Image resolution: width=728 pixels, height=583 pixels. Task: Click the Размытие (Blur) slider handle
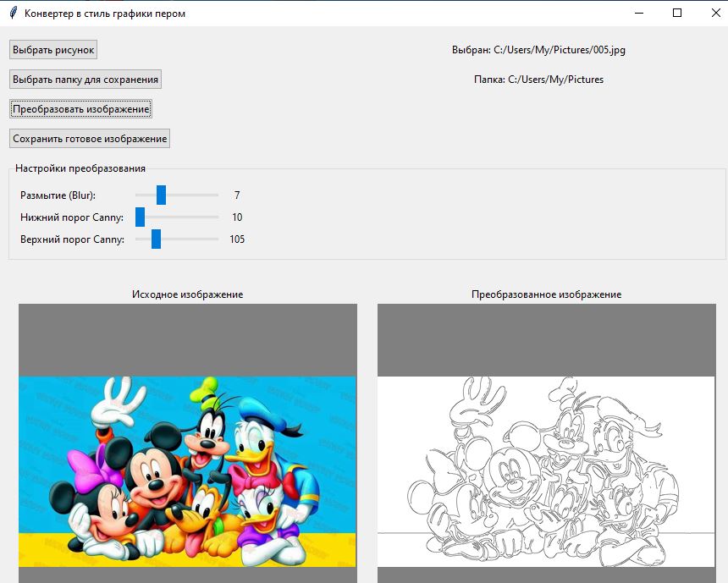pyautogui.click(x=161, y=195)
